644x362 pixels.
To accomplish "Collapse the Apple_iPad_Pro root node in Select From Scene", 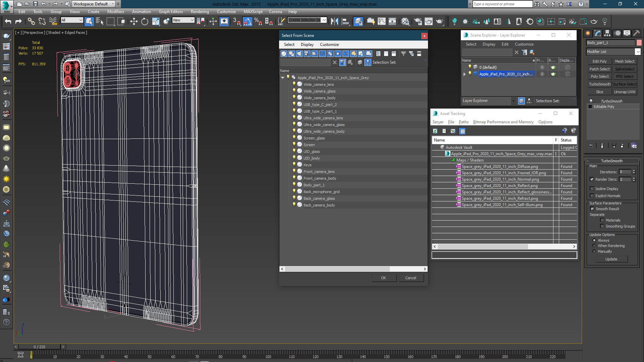I will [283, 78].
